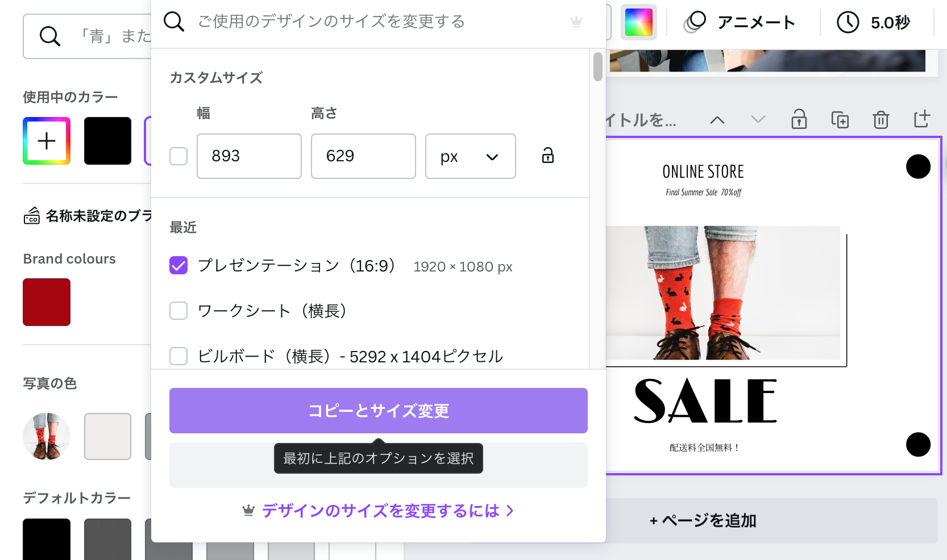Check the ビルボード（横長） checkbox
Viewport: 947px width, 560px height.
pyautogui.click(x=178, y=356)
